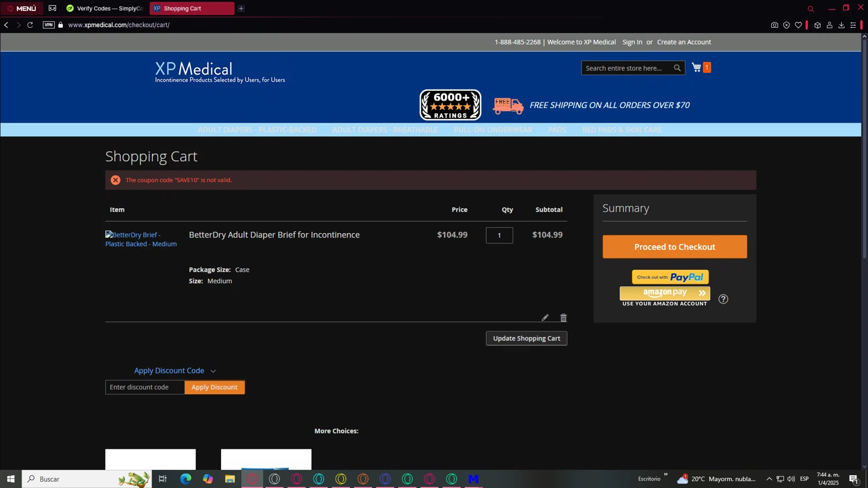
Task: Open the notification center icon
Action: click(x=854, y=479)
